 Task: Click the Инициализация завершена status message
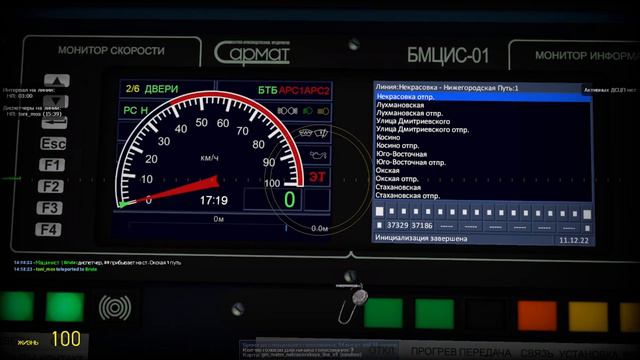[x=421, y=238]
